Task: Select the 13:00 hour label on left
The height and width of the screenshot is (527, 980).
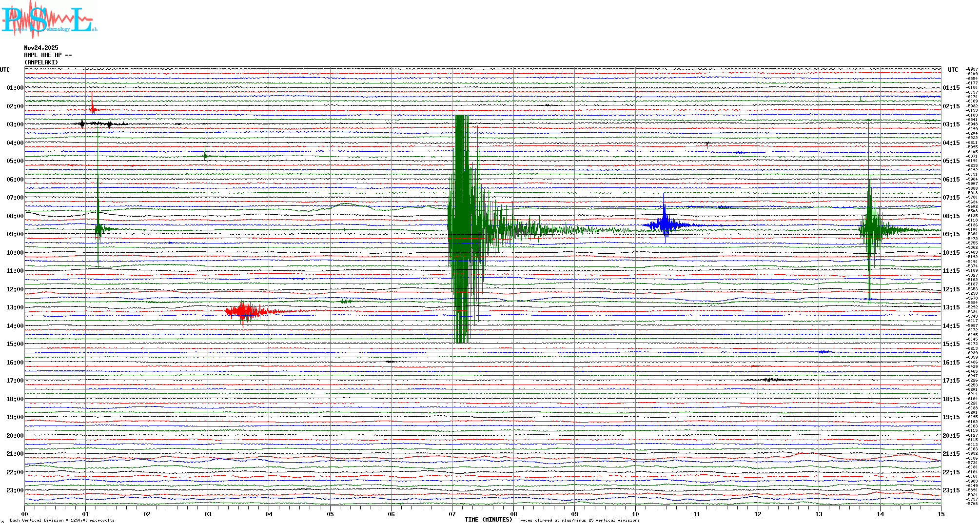Action: (x=15, y=307)
